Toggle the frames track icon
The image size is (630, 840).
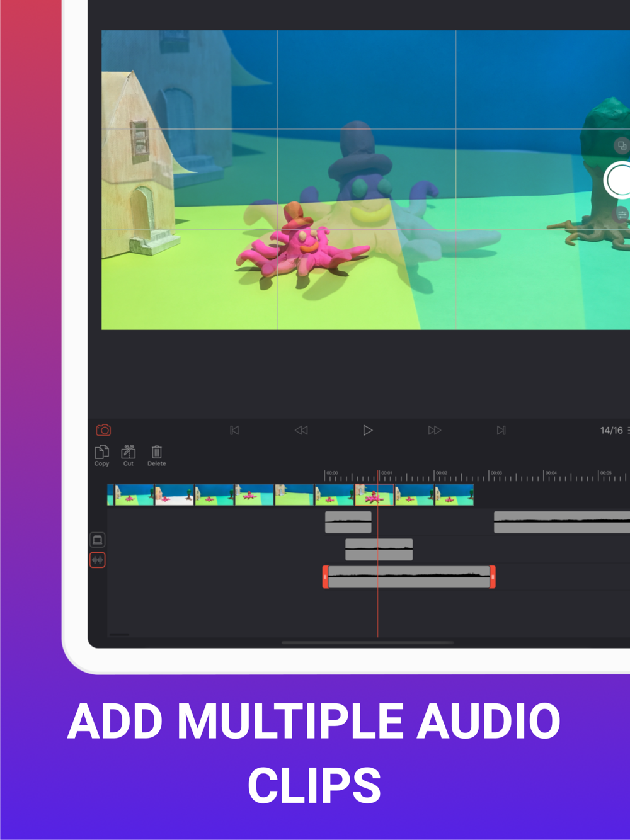click(x=97, y=540)
